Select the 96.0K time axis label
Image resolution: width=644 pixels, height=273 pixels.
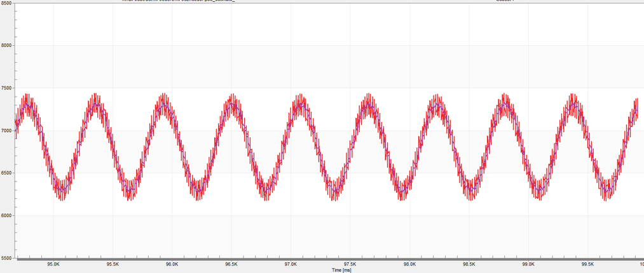[x=172, y=264]
